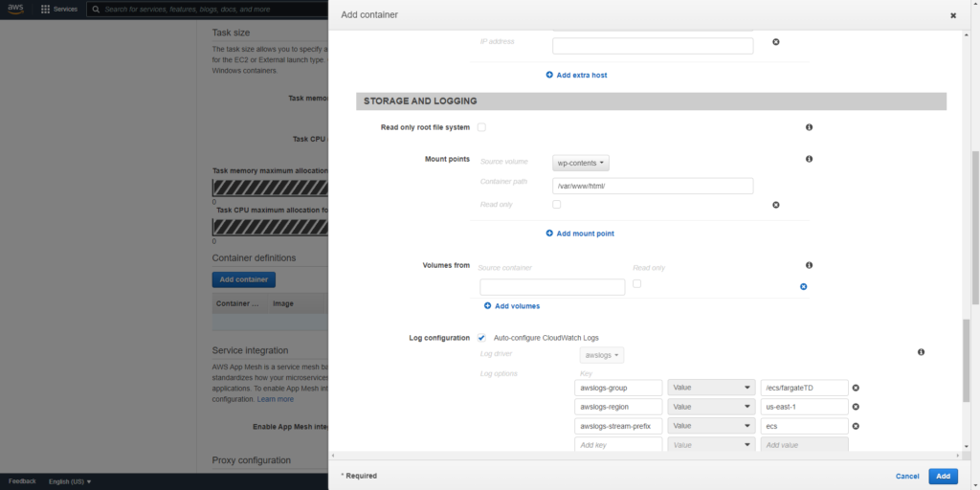Click the ecs value field
Screen dimensions: 980x490
804,426
